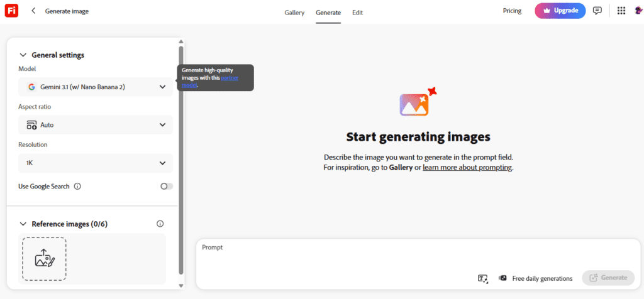644x299 pixels.
Task: Click the Google logo in Model field
Action: 31,87
